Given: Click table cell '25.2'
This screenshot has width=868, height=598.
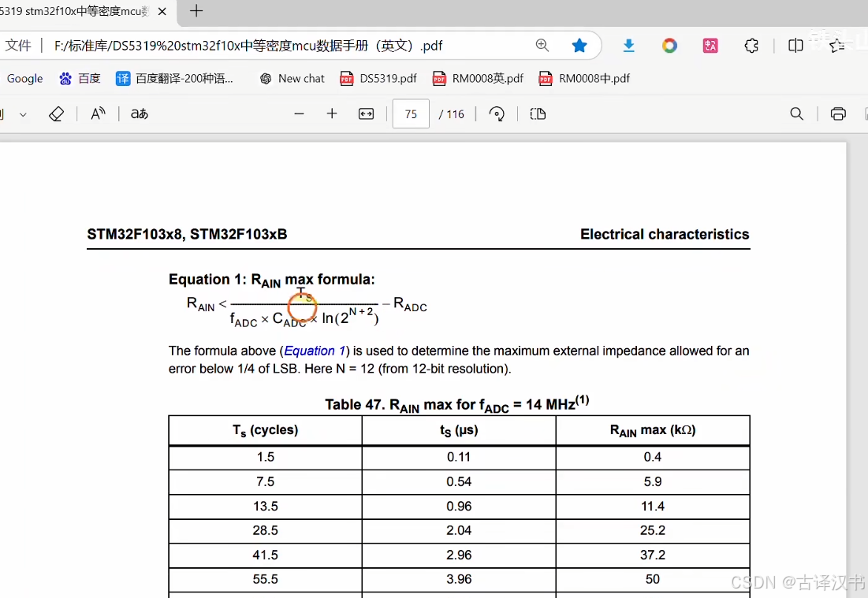Looking at the screenshot, I should 653,530.
